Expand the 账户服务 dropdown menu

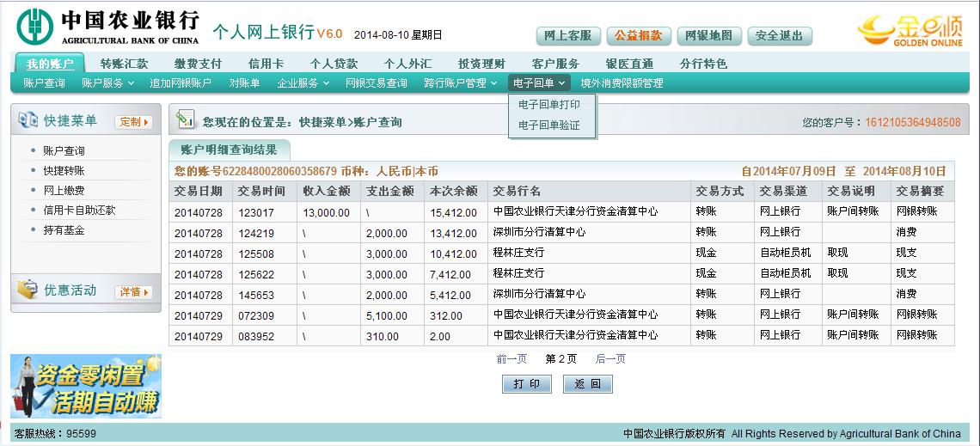107,83
